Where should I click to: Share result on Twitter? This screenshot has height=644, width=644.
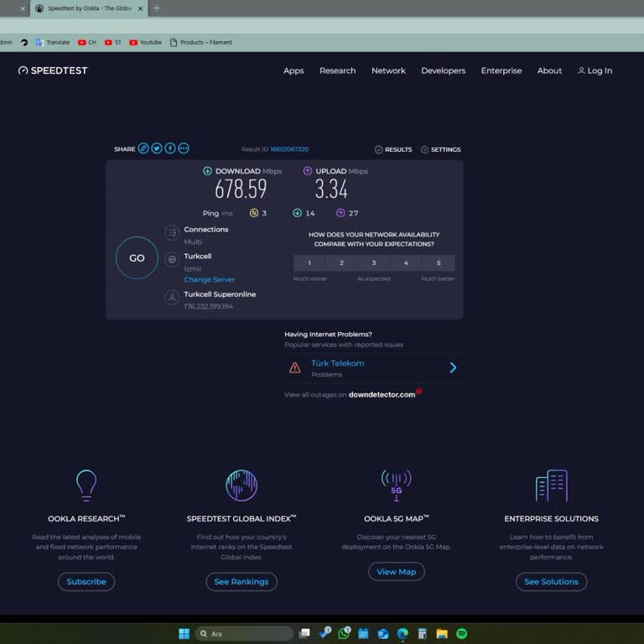157,148
